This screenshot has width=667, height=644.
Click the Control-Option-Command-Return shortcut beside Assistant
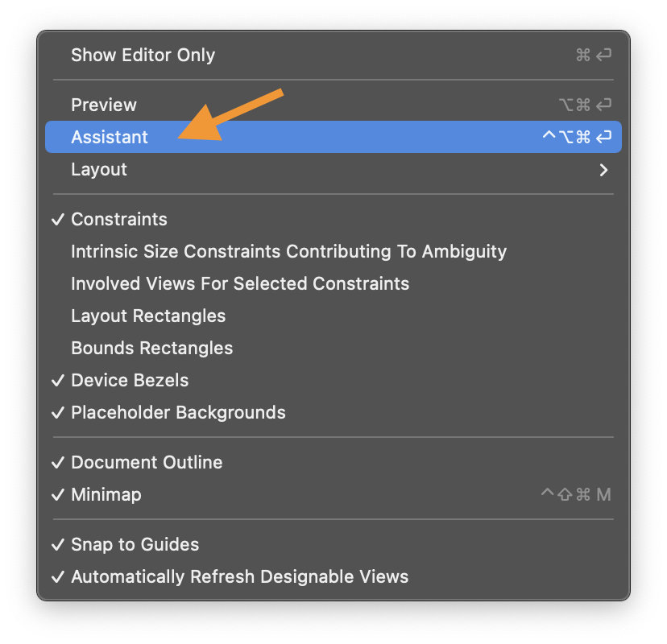tap(577, 138)
